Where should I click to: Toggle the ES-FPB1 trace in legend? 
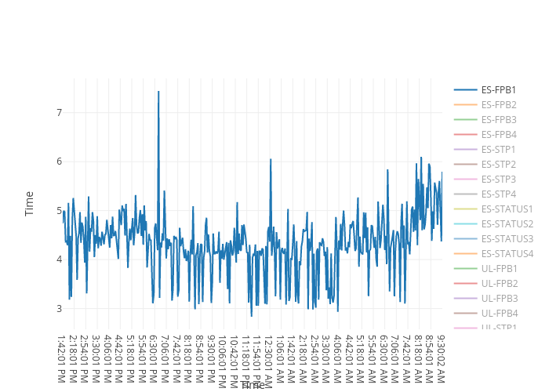(x=498, y=90)
